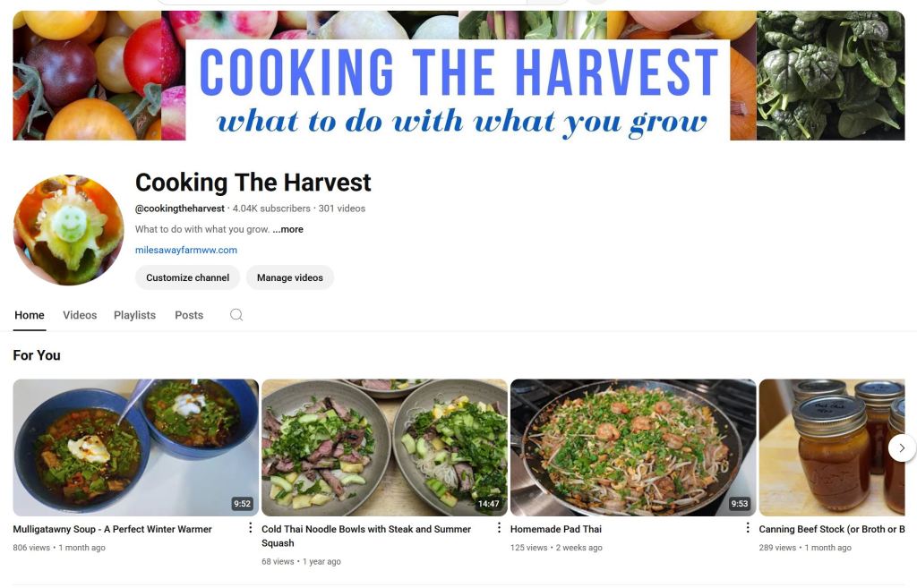
Task: Open the Playlists tab
Action: click(x=134, y=315)
